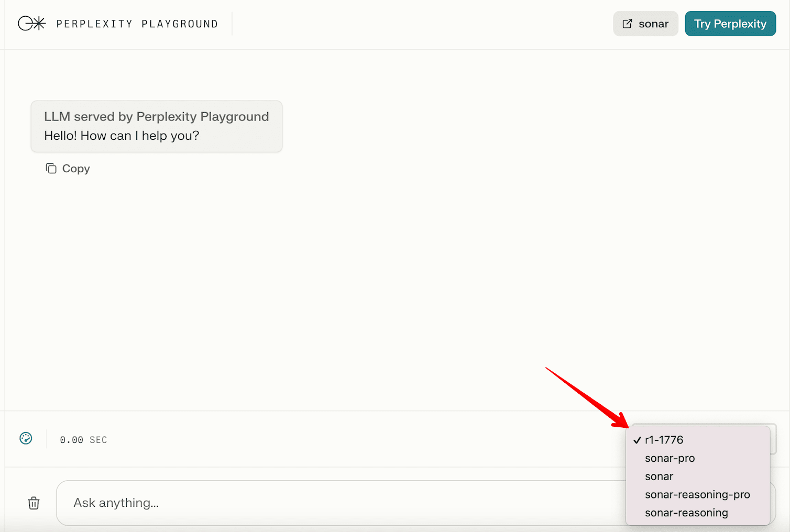Select the r1-1776 model option
The width and height of the screenshot is (790, 532).
tap(664, 440)
